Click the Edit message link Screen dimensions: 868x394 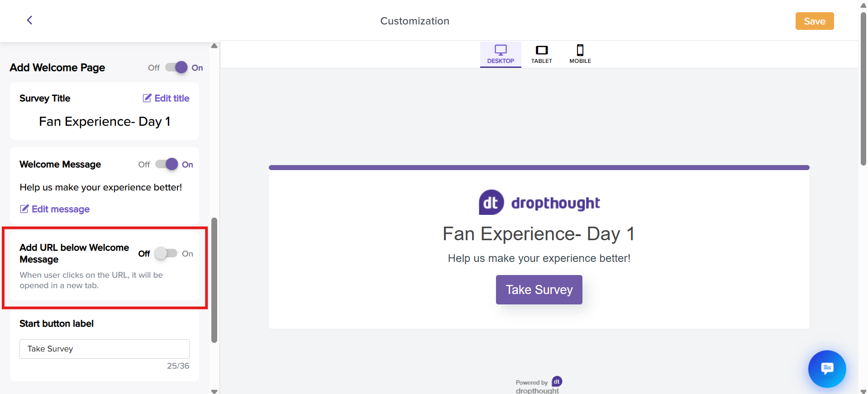(61, 209)
